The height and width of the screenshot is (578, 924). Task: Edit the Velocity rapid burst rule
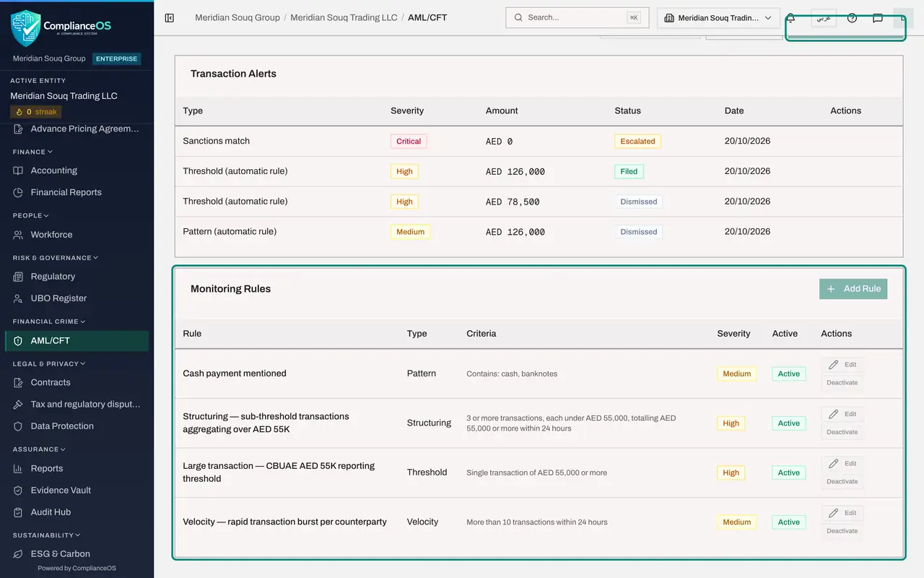click(x=842, y=513)
